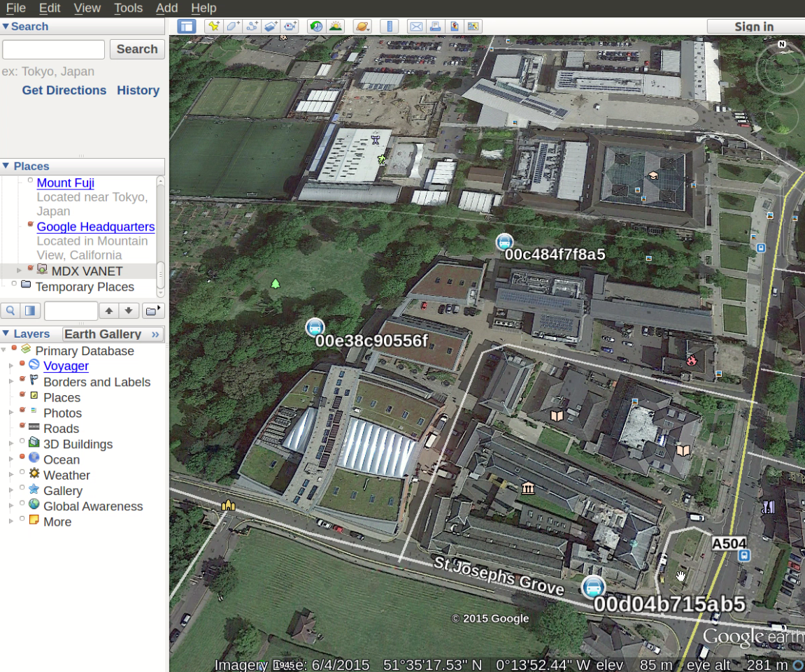Screen dimensions: 805x672
Task: Expand the MDX VANET folder
Action: point(19,271)
